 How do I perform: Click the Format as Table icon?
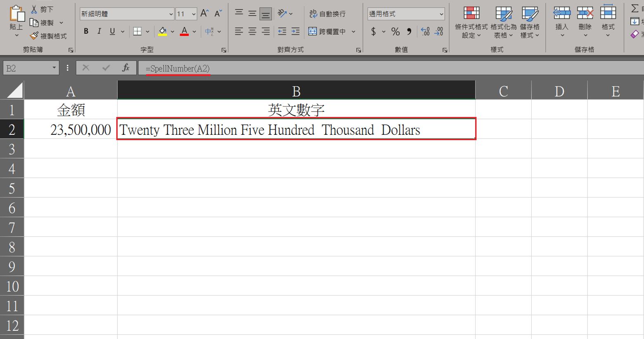pyautogui.click(x=503, y=14)
